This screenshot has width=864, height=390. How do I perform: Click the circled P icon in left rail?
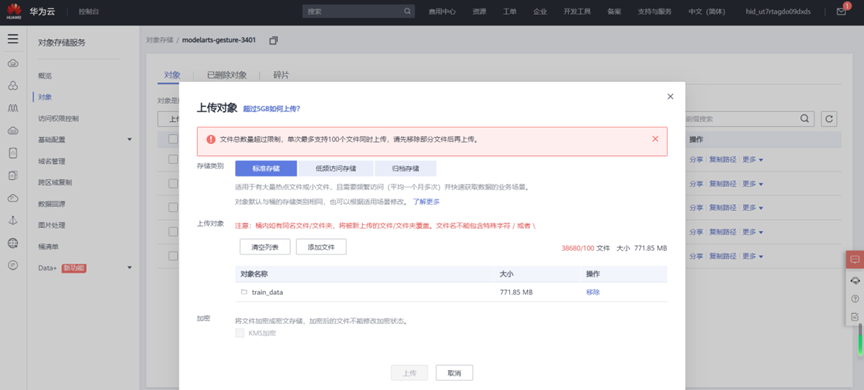[13, 265]
